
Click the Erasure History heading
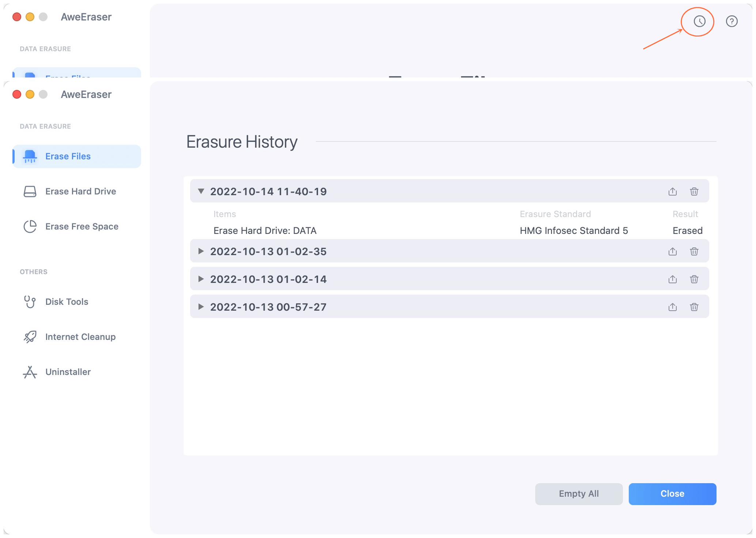(x=242, y=142)
